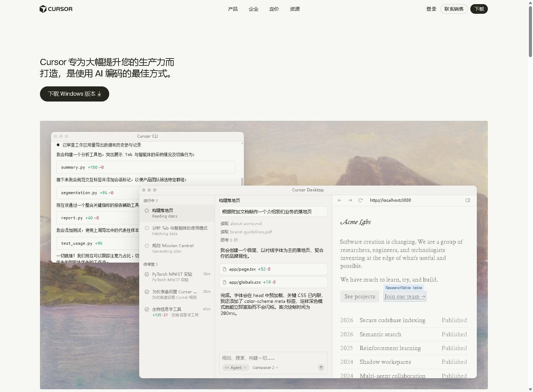Toggle the side panel icon in browser bar

468,200
